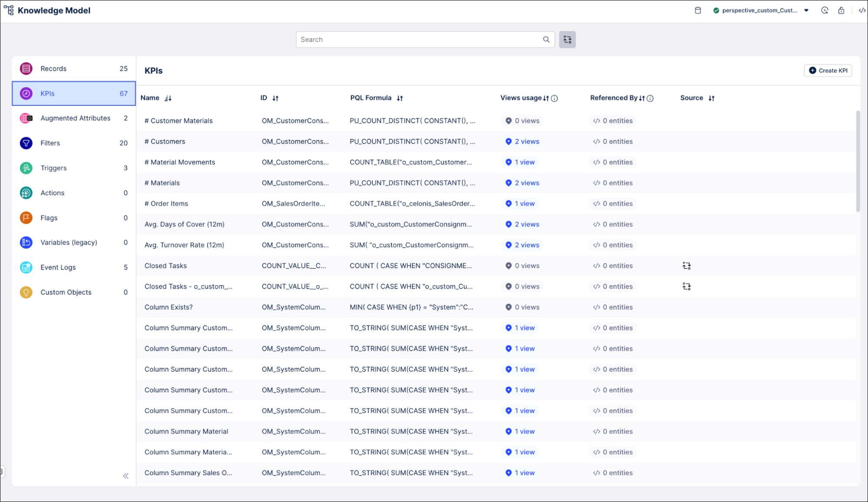The height and width of the screenshot is (502, 868).
Task: Sort table by ID column
Action: click(x=275, y=98)
